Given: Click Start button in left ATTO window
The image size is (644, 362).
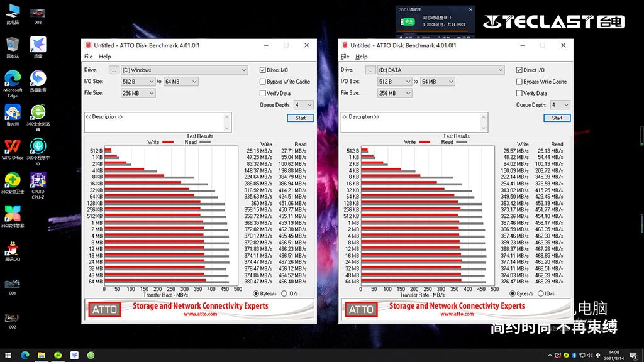Looking at the screenshot, I should (300, 118).
